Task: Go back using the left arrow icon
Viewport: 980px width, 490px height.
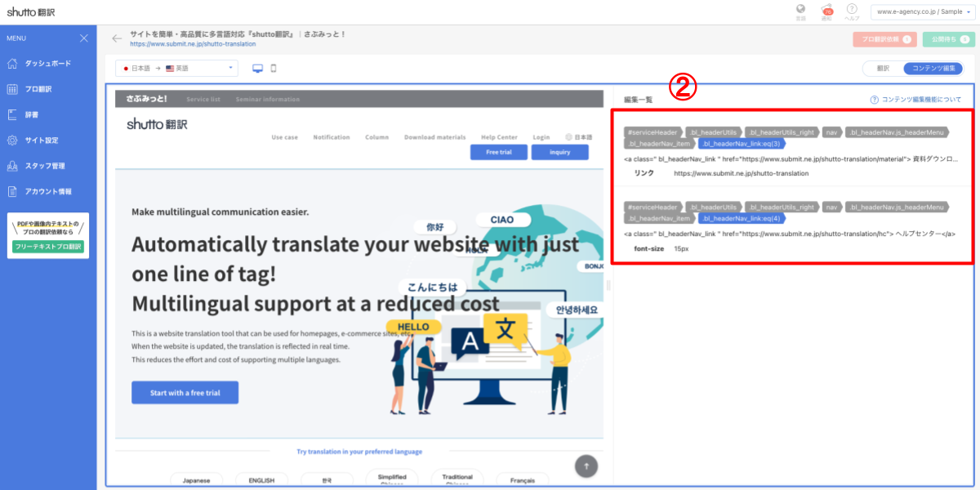Action: click(117, 38)
